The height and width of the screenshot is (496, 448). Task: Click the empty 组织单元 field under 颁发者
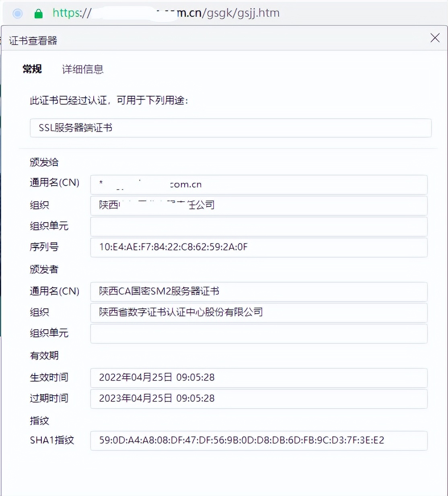pos(259,334)
